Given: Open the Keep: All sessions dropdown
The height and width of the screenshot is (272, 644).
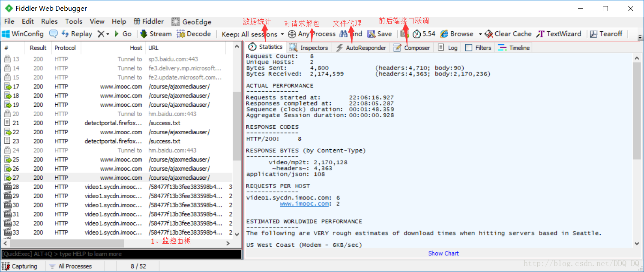Looking at the screenshot, I should click(x=253, y=34).
